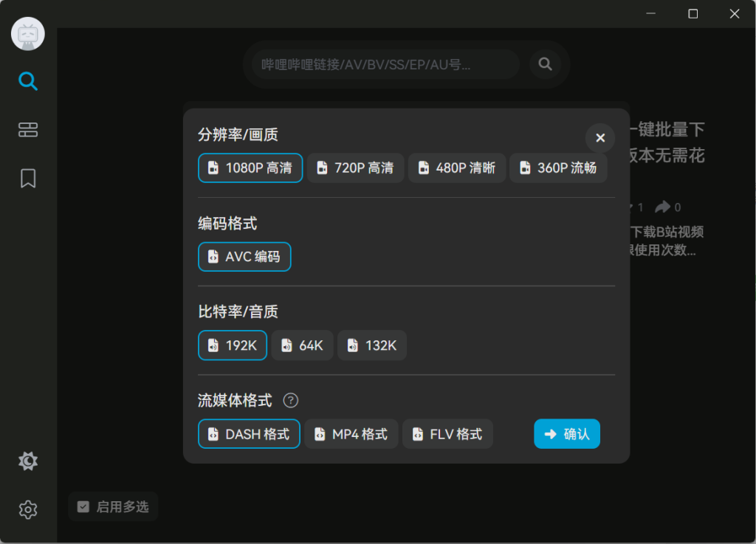Select 360P 流畅 quality
Viewport: 756px width, 544px height.
click(x=558, y=168)
